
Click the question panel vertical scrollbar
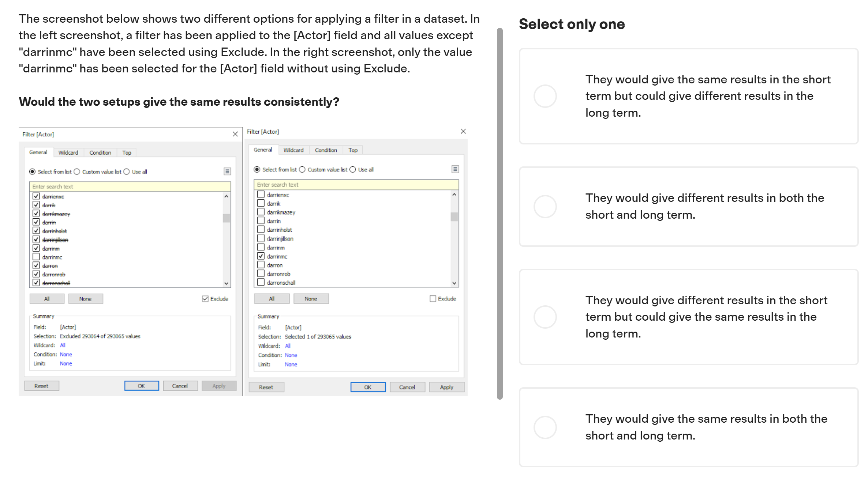point(500,214)
